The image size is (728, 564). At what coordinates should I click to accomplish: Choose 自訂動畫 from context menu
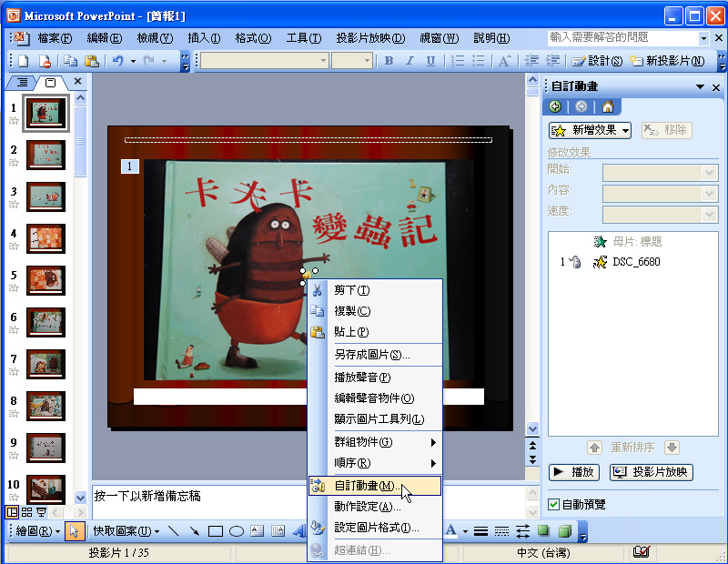tap(375, 486)
